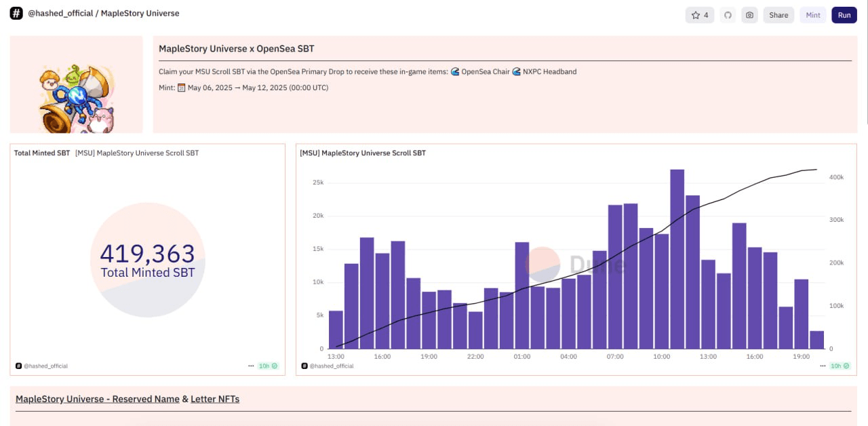Click the 22:00 x-axis label
Image resolution: width=868 pixels, height=426 pixels.
pyautogui.click(x=475, y=357)
